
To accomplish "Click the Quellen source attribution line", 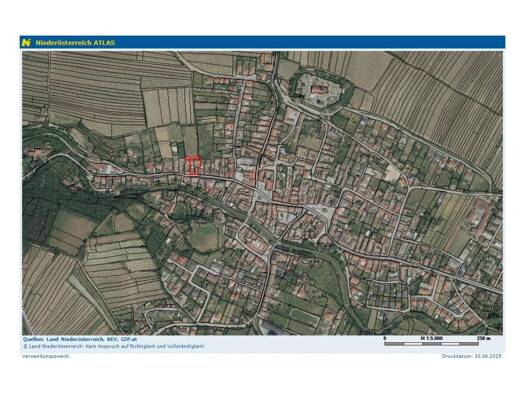I will click(80, 339).
